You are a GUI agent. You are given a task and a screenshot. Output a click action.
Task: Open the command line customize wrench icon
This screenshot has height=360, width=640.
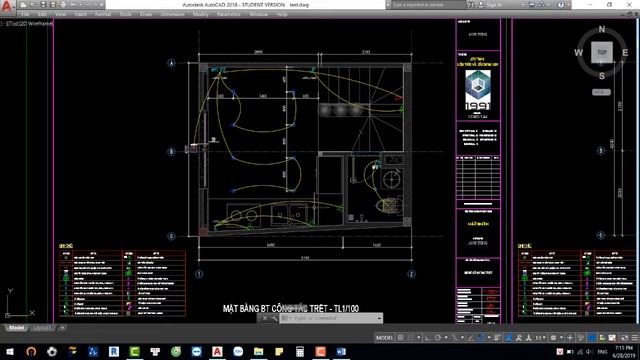[x=274, y=318]
